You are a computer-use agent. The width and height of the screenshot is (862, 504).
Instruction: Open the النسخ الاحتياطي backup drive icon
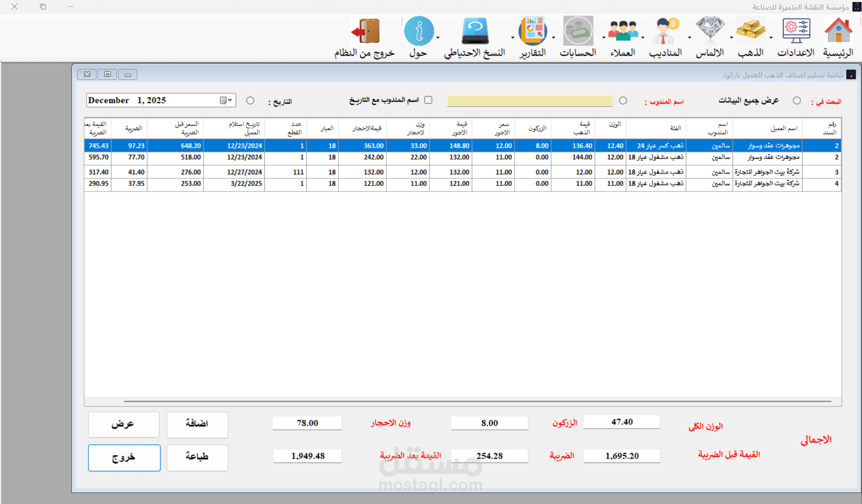click(x=475, y=31)
